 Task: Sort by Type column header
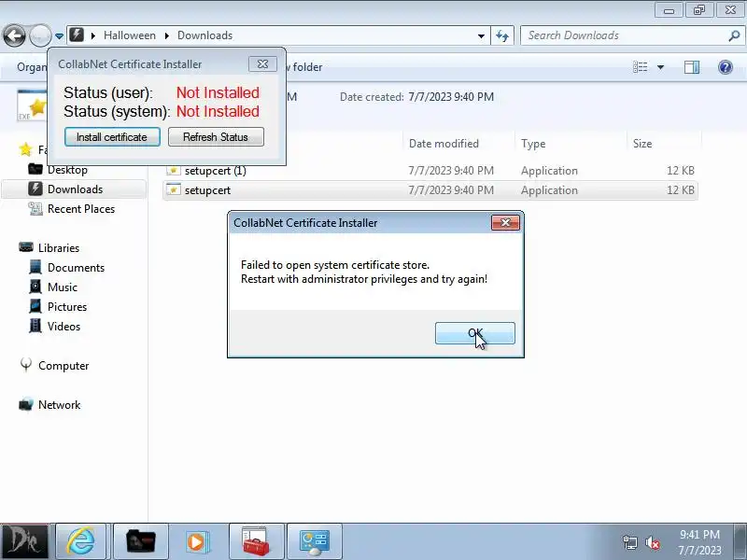[x=533, y=144]
